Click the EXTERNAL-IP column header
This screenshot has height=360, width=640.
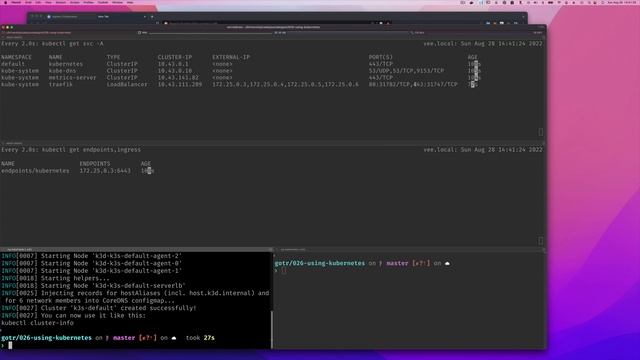[x=231, y=57]
